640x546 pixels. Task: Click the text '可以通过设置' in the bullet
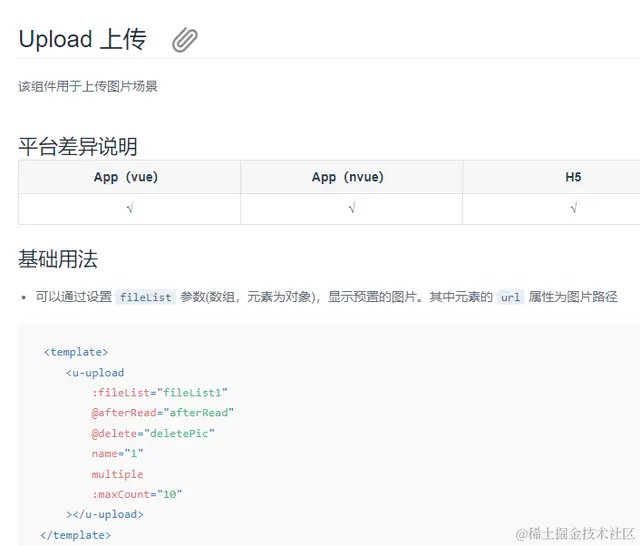(x=73, y=297)
